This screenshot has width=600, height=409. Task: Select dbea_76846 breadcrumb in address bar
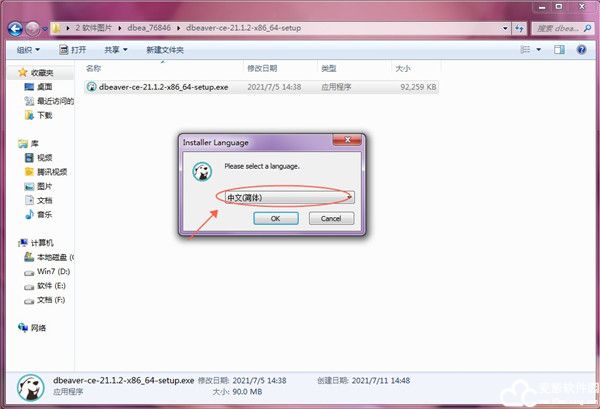coord(149,28)
